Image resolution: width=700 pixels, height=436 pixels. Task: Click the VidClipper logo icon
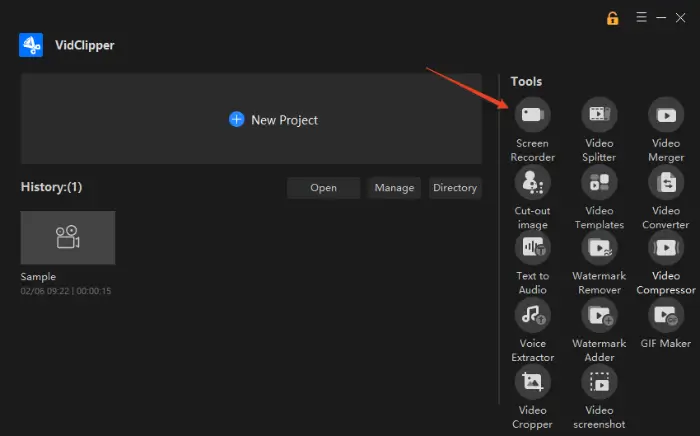(31, 45)
